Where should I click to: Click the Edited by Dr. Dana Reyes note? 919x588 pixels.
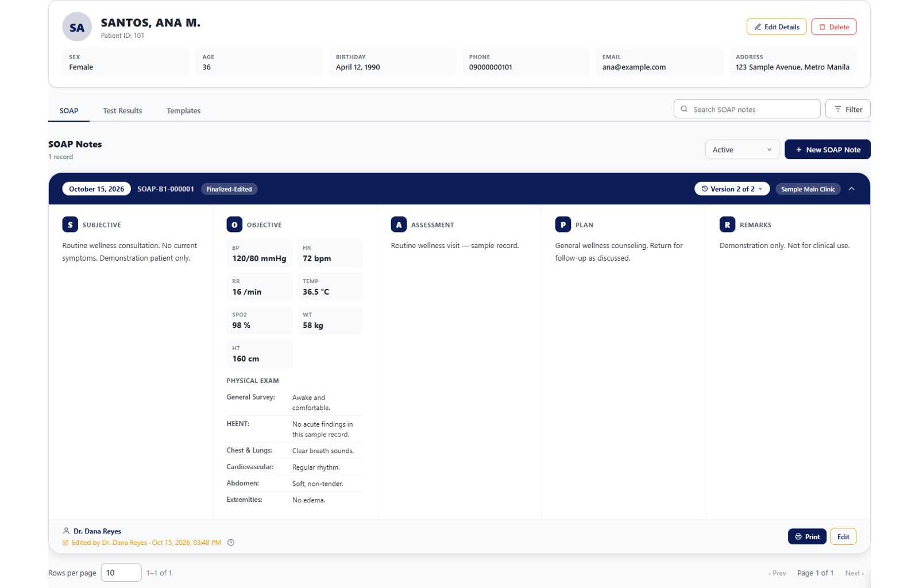pyautogui.click(x=146, y=543)
